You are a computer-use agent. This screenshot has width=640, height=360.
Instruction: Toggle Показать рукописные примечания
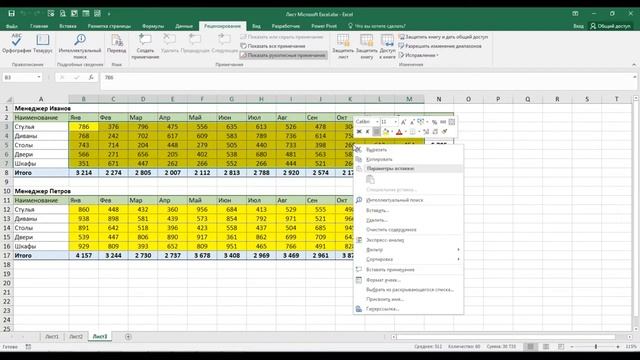point(283,55)
